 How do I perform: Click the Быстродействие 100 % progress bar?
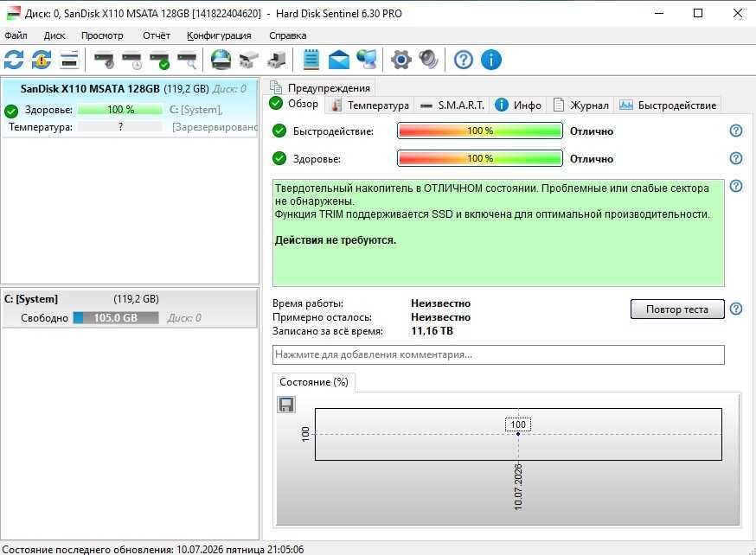[x=480, y=131]
